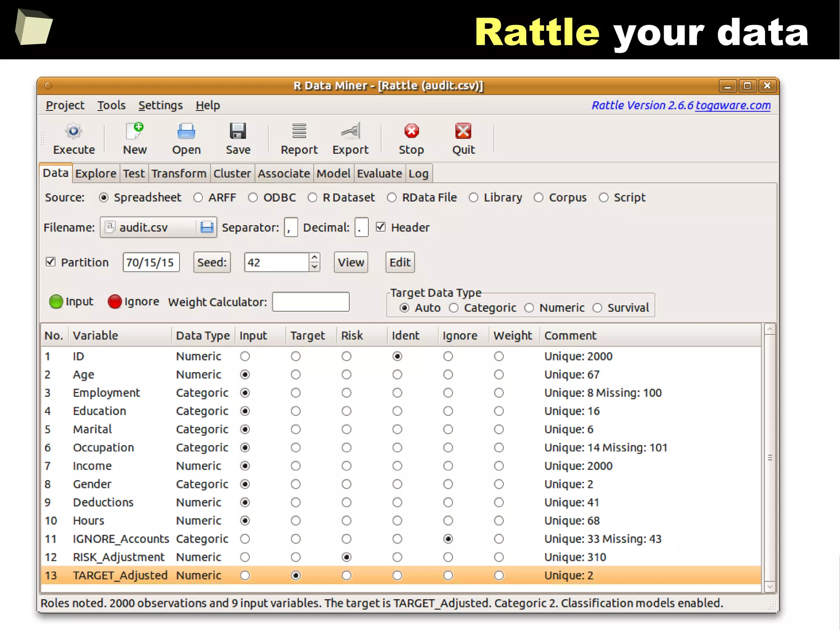Set Age variable role to Ignore
This screenshot has height=630, width=840.
(x=448, y=375)
